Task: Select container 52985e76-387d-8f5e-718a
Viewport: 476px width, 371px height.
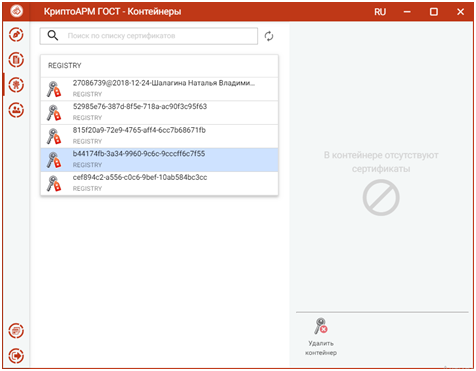Action: [x=159, y=113]
